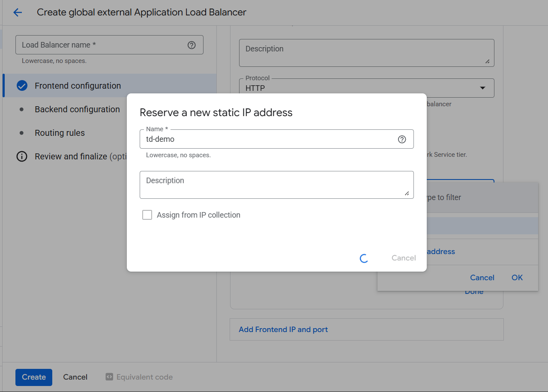Open the Backend configuration step
548x392 pixels.
coord(77,109)
